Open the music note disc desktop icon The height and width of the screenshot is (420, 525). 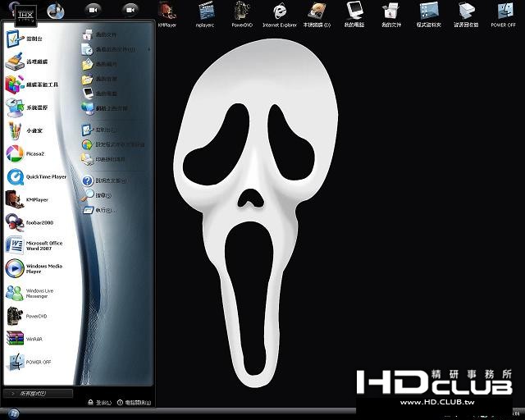point(56,11)
